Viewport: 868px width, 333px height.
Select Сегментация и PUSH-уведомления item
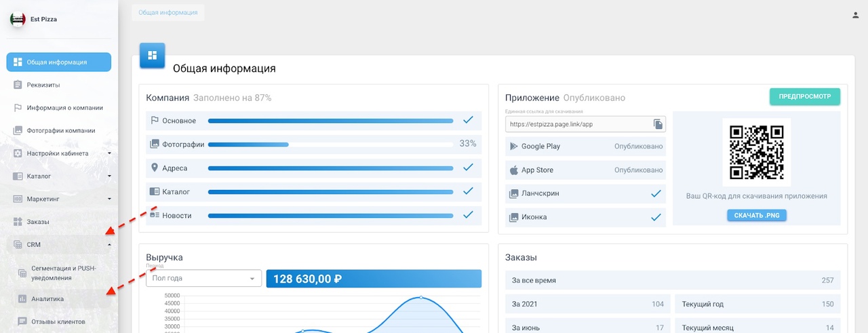63,272
